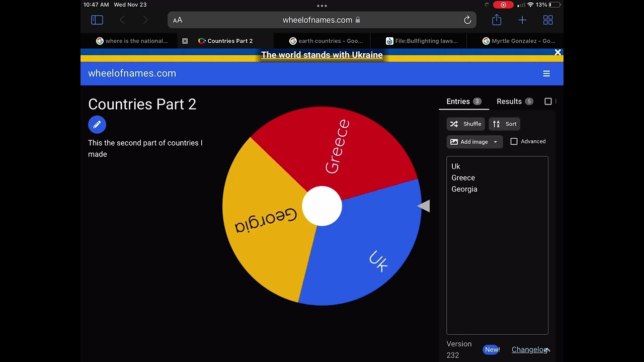Switch to the Results tab
Viewport: 644px width, 362px height.
click(x=515, y=102)
